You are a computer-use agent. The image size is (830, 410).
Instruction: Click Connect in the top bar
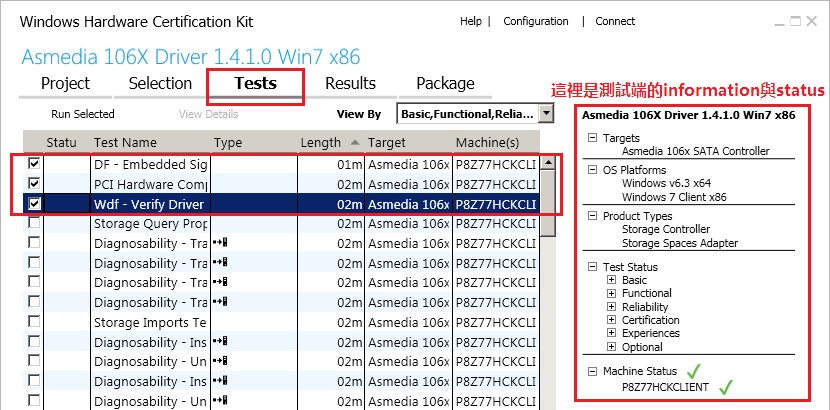click(x=615, y=21)
